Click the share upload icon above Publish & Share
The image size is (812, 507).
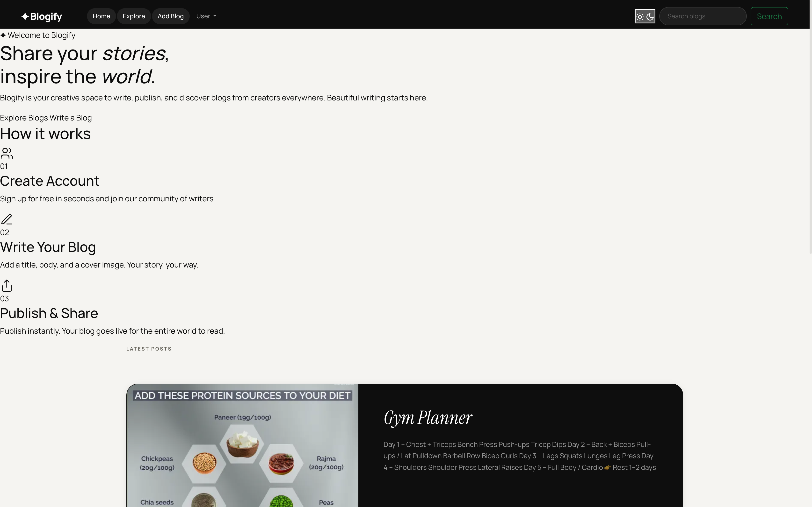[x=7, y=286]
